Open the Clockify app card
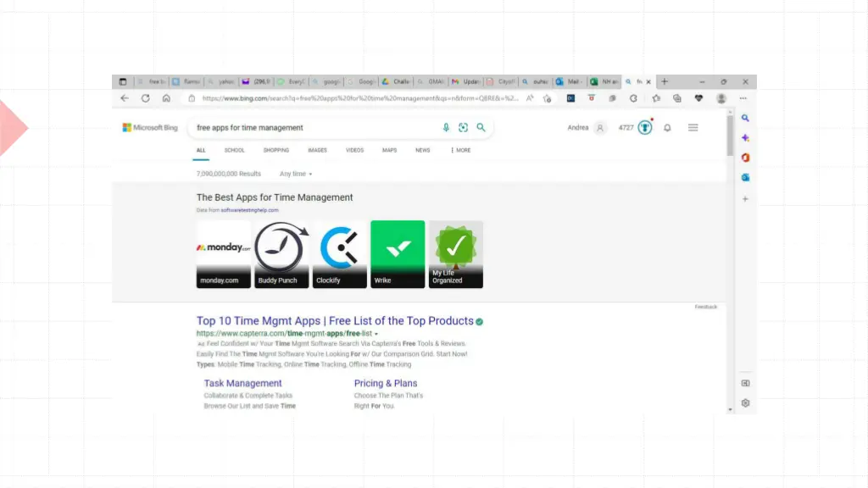868x488 pixels. [339, 254]
